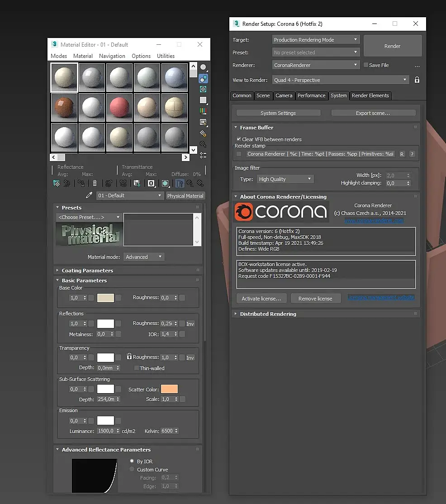Open the Sample Type flyout sphere icon
This screenshot has width=446, height=504.
click(203, 67)
